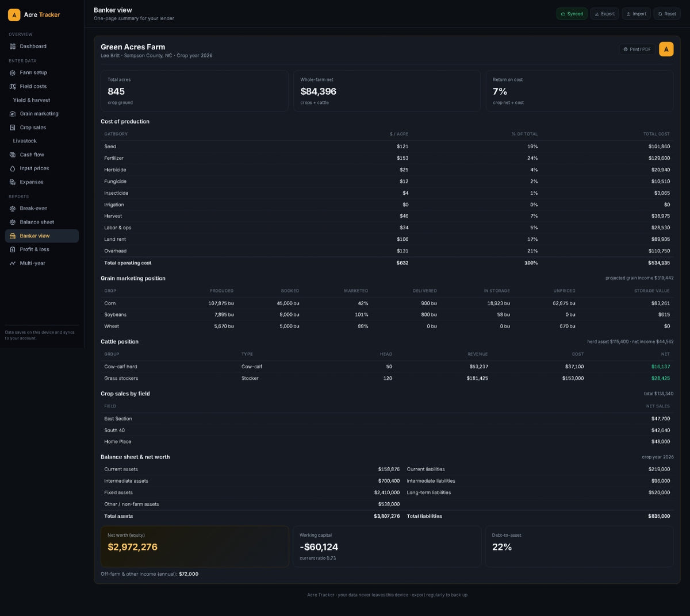
Task: Click the Total acres value 845
Action: pyautogui.click(x=116, y=91)
